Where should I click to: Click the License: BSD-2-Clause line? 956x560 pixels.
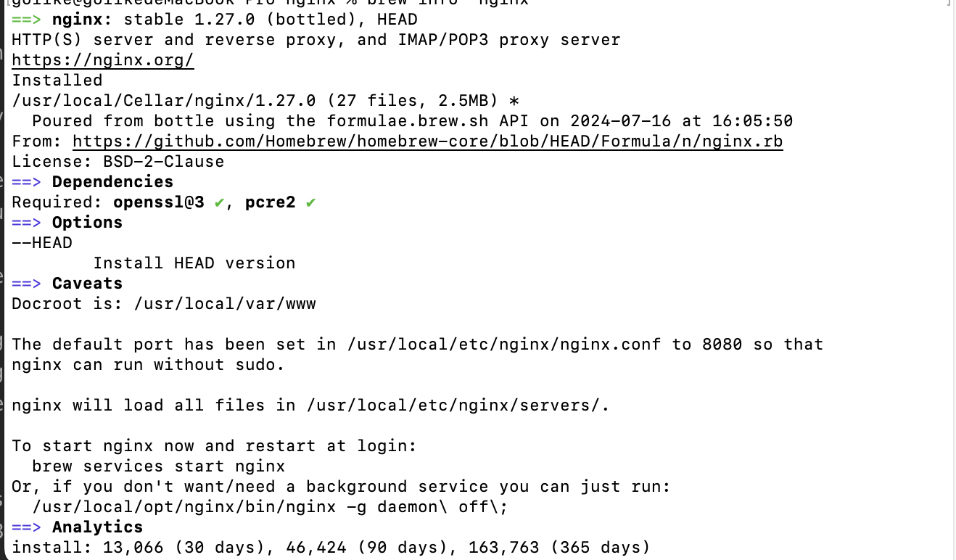[x=118, y=162]
